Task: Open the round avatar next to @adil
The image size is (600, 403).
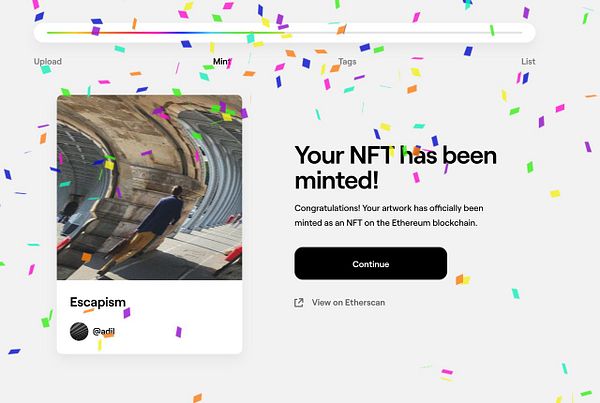Action: [79, 331]
